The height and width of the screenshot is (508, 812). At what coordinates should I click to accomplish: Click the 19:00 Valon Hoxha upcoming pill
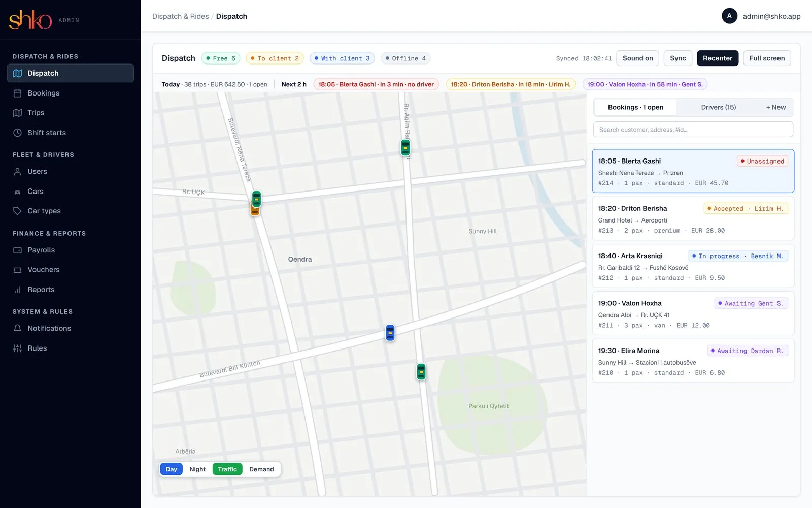[645, 84]
